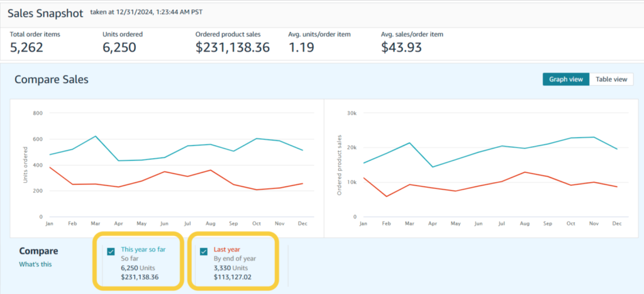This screenshot has height=294, width=644.
Task: Switch to Table view
Action: point(611,79)
